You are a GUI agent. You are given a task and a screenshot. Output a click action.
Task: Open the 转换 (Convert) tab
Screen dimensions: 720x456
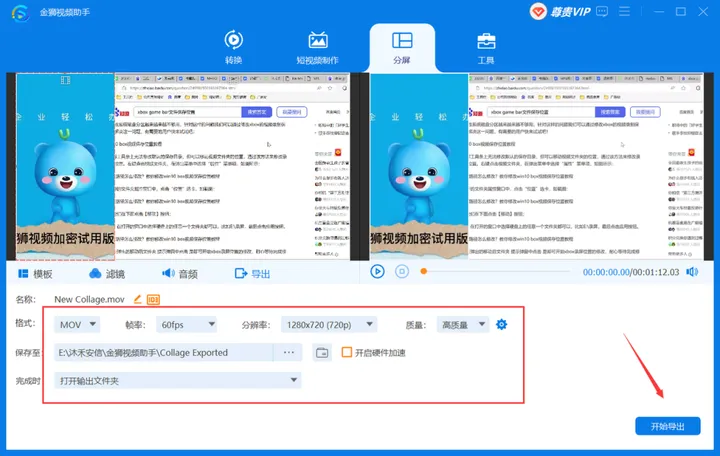point(233,47)
